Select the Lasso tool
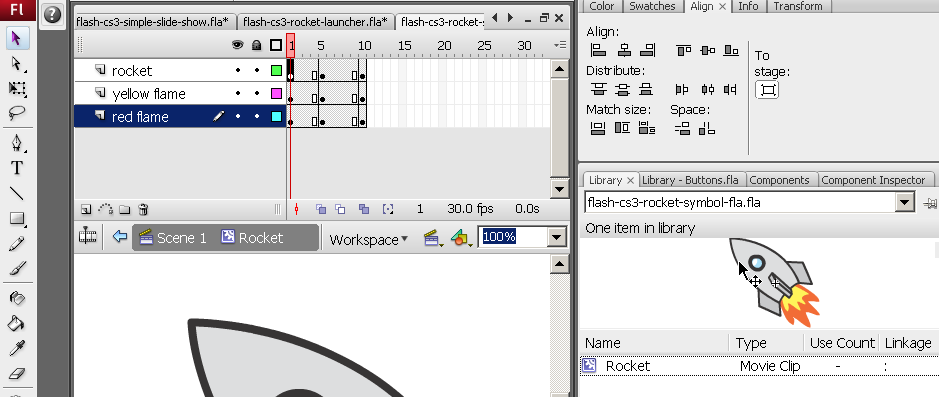 (x=17, y=113)
